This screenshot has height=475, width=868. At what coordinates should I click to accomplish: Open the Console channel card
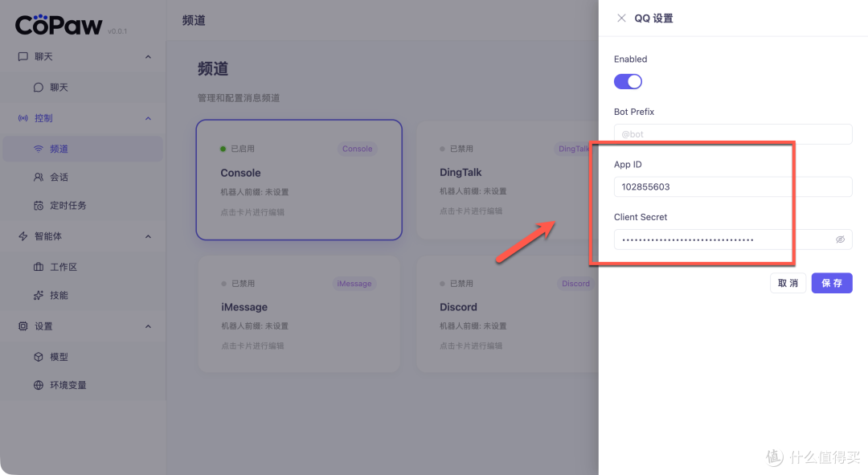(x=299, y=180)
